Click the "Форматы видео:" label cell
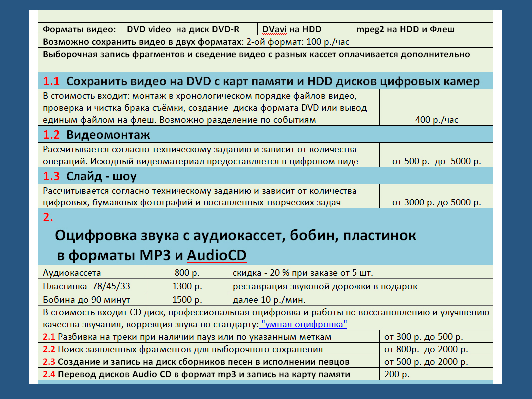The height and width of the screenshot is (399, 532). [x=80, y=29]
